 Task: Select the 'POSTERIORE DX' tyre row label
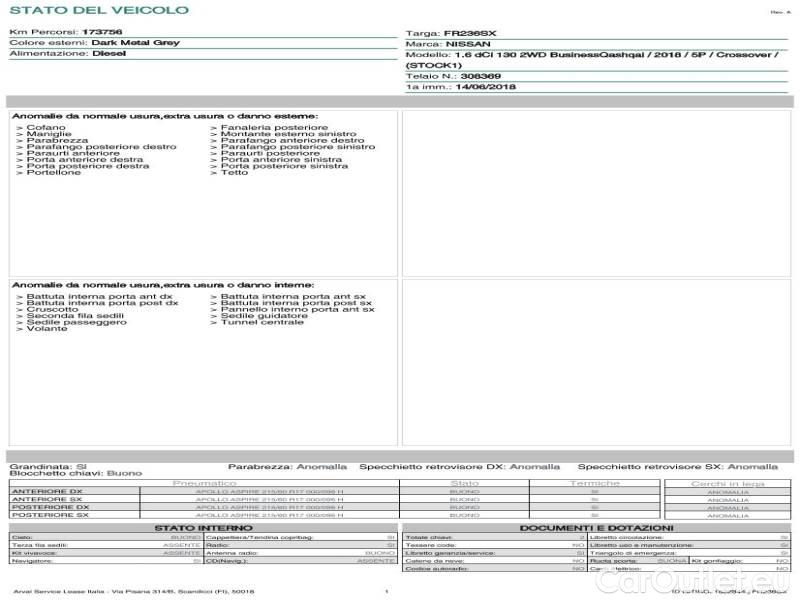pos(51,507)
